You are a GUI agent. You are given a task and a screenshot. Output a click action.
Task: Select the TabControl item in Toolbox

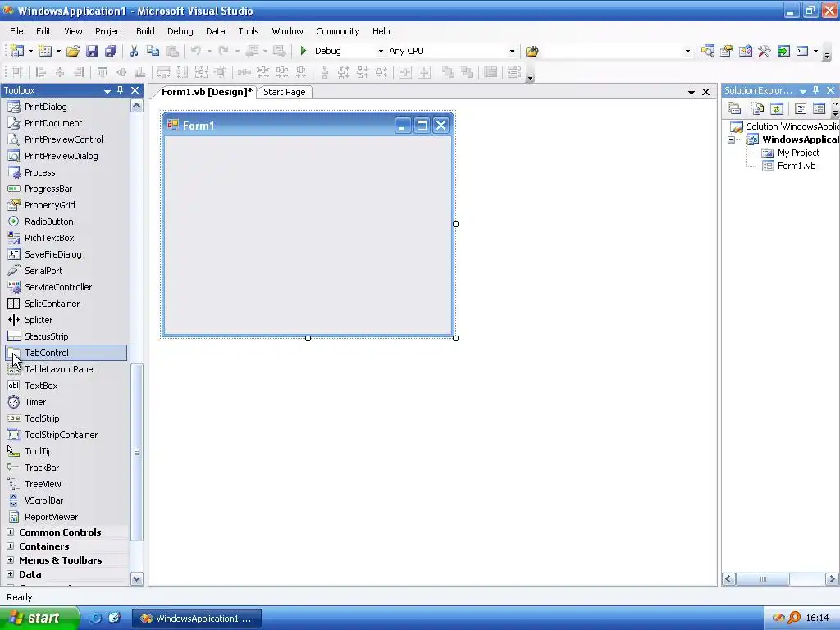point(66,353)
